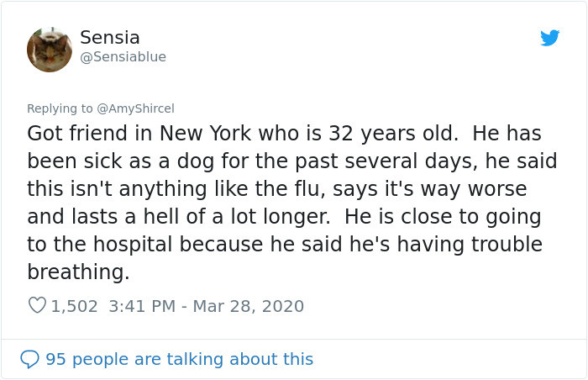Click the line 'been sick as a dog'

(292, 161)
